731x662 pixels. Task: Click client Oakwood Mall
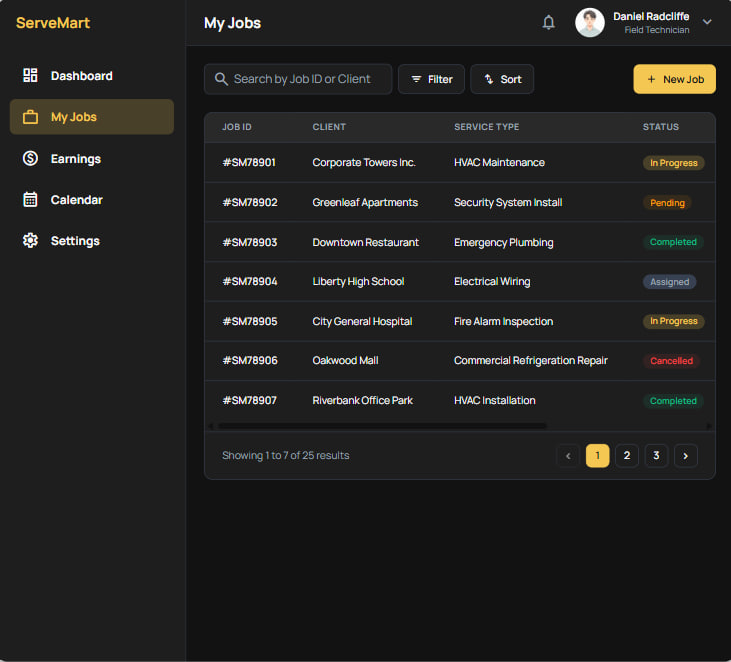click(x=345, y=360)
